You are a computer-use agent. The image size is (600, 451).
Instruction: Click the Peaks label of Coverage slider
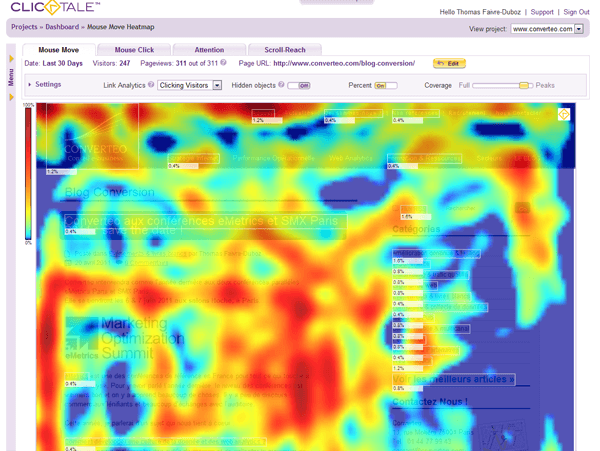[x=545, y=85]
